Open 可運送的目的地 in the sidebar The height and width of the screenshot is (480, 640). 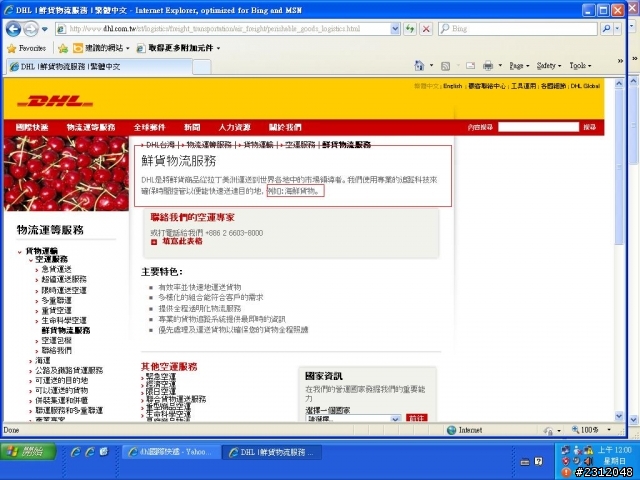pos(61,380)
